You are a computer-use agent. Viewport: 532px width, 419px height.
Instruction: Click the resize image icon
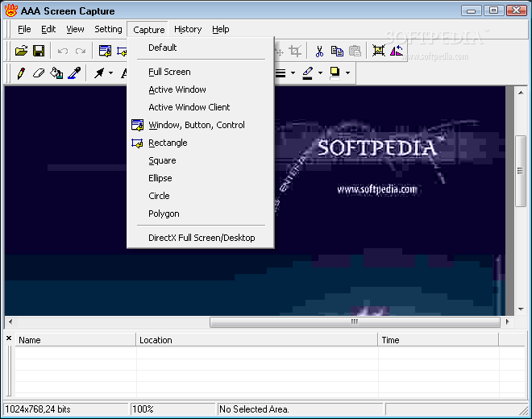(x=379, y=51)
